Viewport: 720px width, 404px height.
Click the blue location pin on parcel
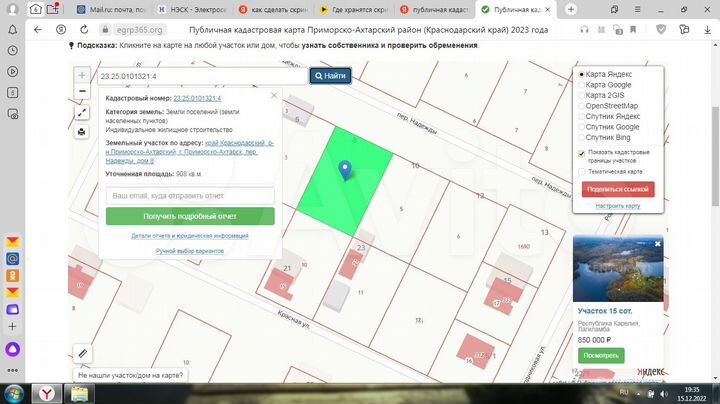(x=346, y=169)
